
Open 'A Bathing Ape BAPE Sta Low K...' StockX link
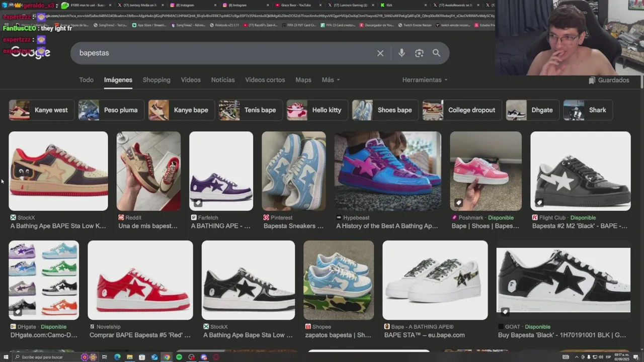tap(58, 226)
